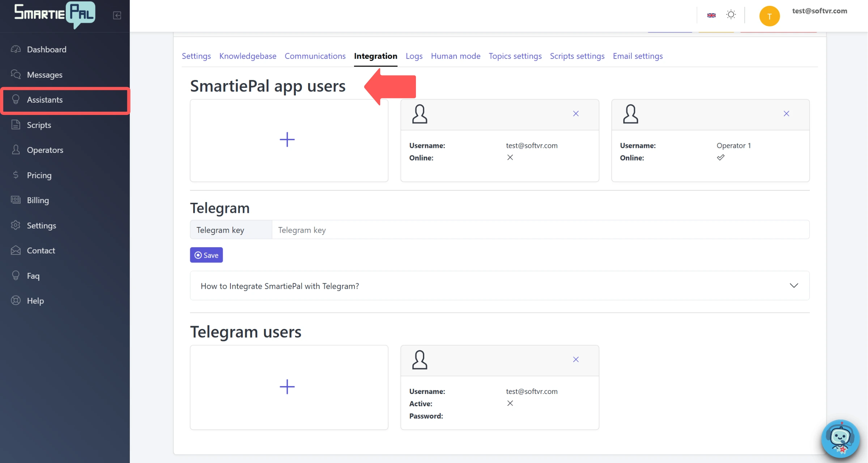Add a new Telegram user
This screenshot has height=463, width=868.
(287, 387)
